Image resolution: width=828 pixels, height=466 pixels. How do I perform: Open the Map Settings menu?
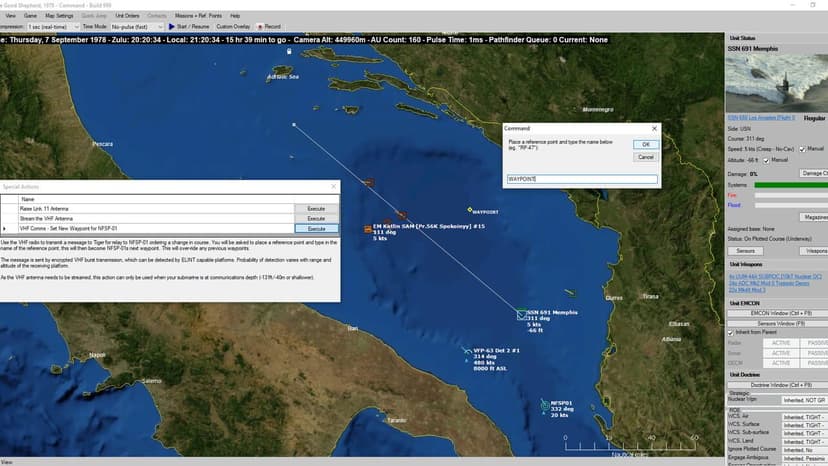pos(59,16)
